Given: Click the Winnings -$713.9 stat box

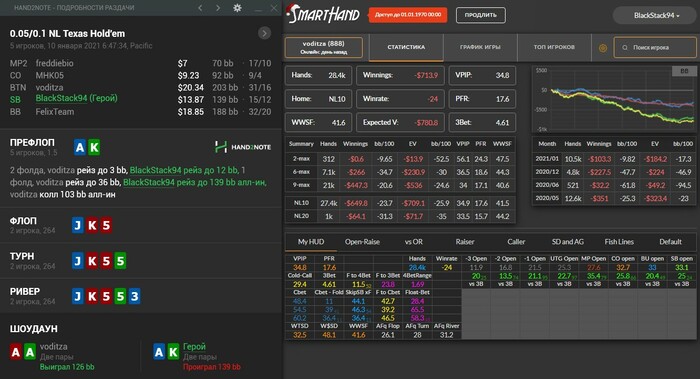Looking at the screenshot, I should 400,75.
